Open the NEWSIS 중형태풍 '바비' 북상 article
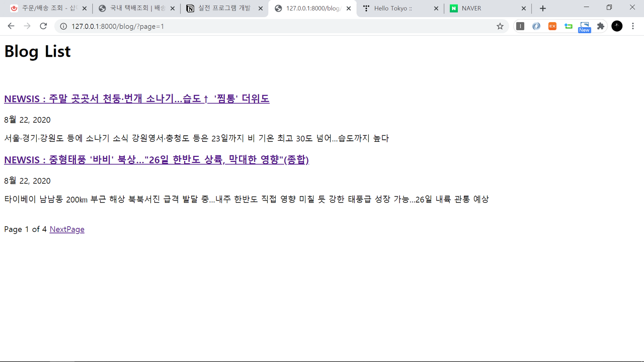 pos(156,159)
